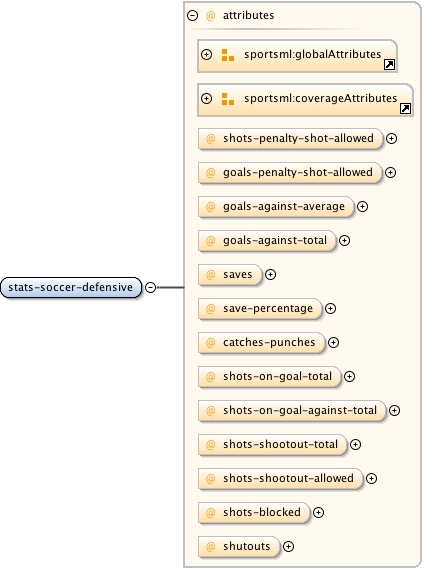Expand the goals-against-average attribute

click(362, 206)
